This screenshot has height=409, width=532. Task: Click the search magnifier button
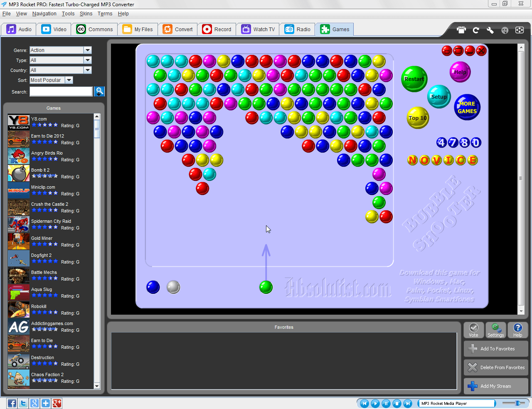[x=99, y=91]
